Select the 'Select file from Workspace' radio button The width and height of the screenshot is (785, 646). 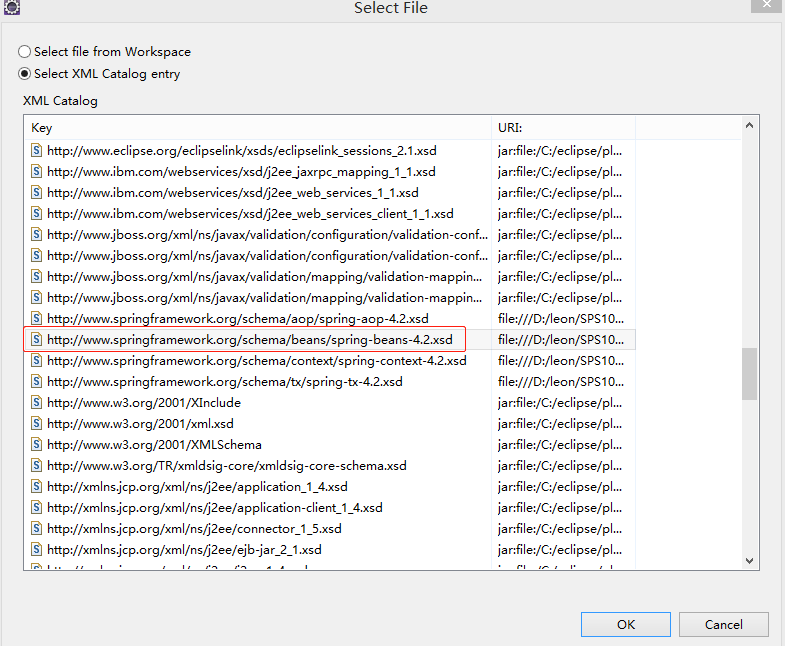(x=25, y=52)
